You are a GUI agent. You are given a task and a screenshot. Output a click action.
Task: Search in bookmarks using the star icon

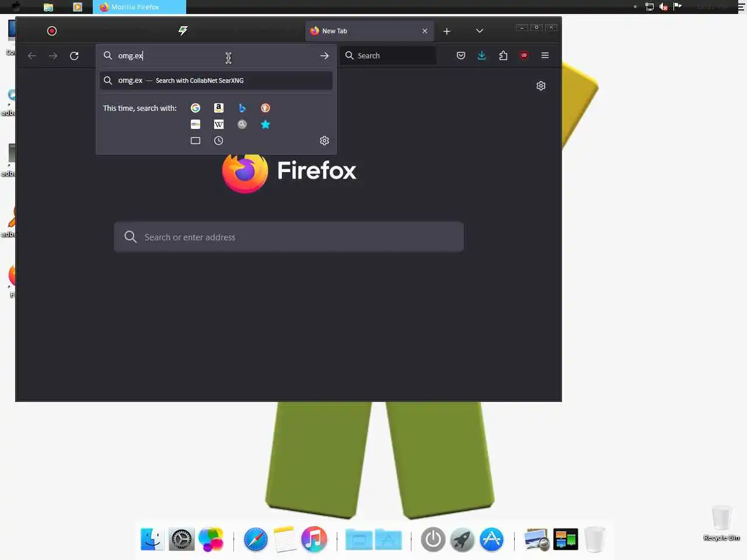tap(266, 124)
